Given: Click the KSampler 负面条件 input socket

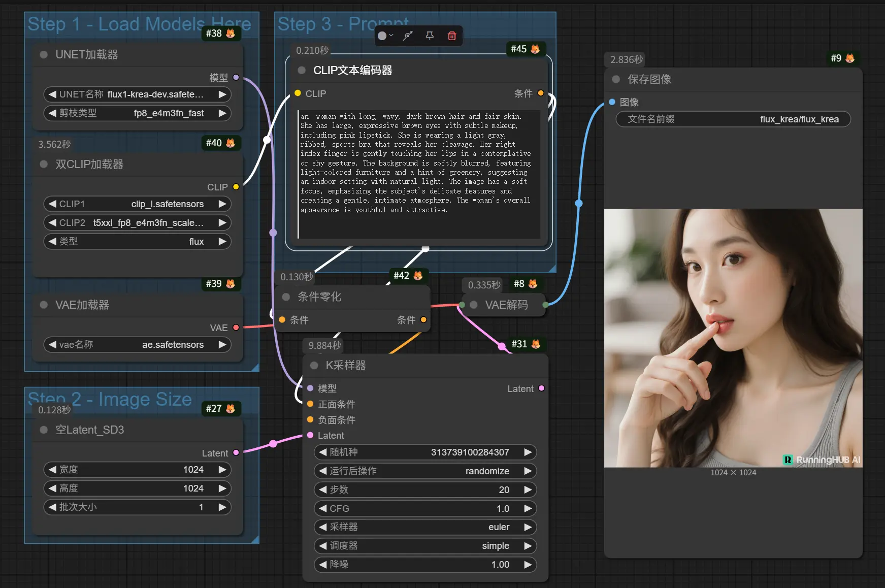Looking at the screenshot, I should (310, 419).
